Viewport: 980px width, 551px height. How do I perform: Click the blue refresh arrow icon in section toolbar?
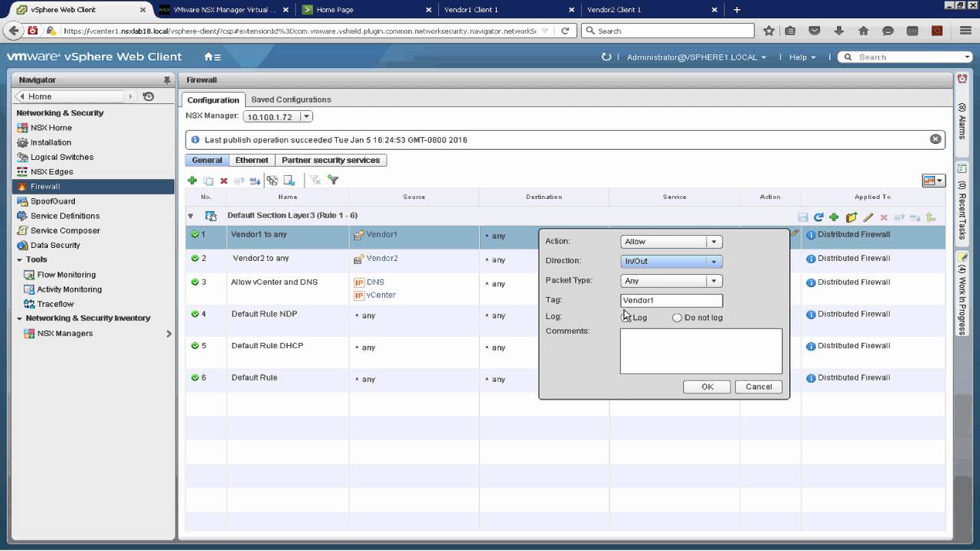pos(818,217)
